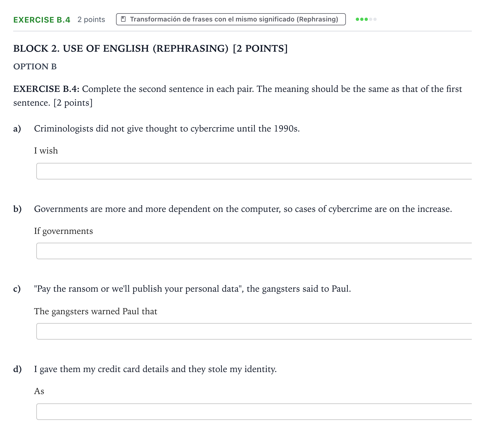
Task: Click the green difficulty dots indicator
Action: (x=366, y=19)
